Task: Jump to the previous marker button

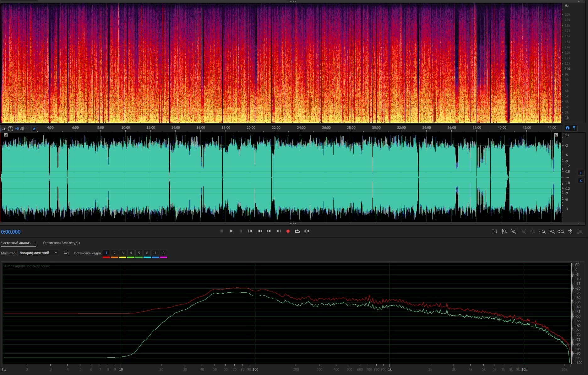Action: pos(250,231)
